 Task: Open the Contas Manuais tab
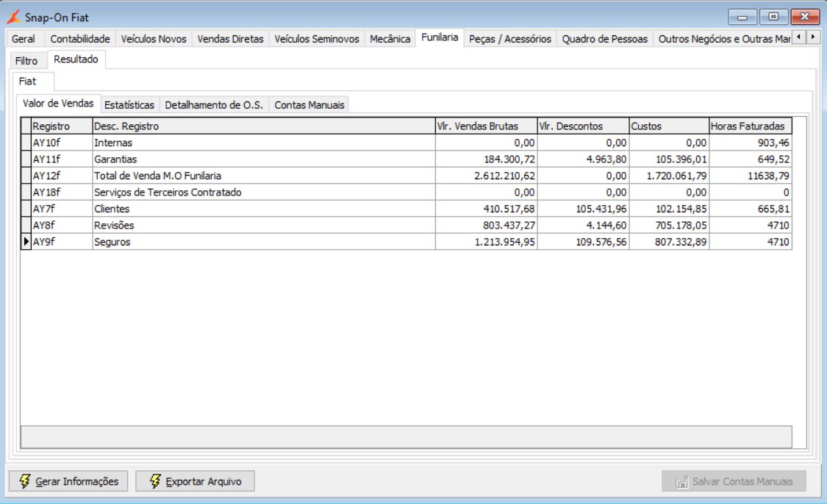309,105
